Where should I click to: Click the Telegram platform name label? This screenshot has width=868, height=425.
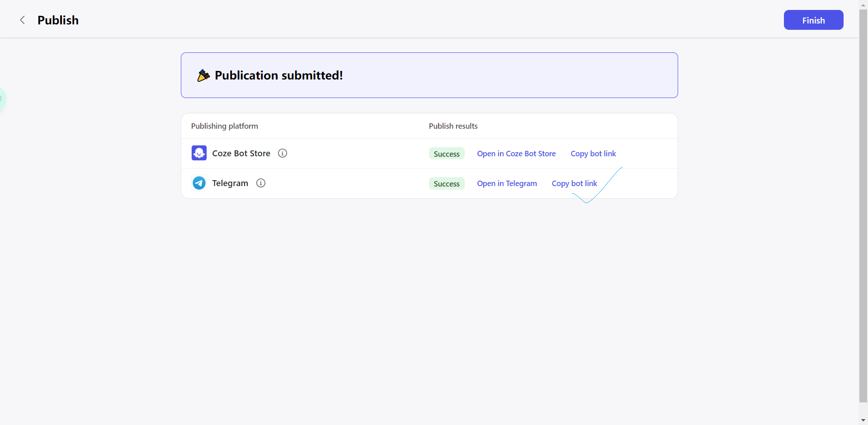230,183
